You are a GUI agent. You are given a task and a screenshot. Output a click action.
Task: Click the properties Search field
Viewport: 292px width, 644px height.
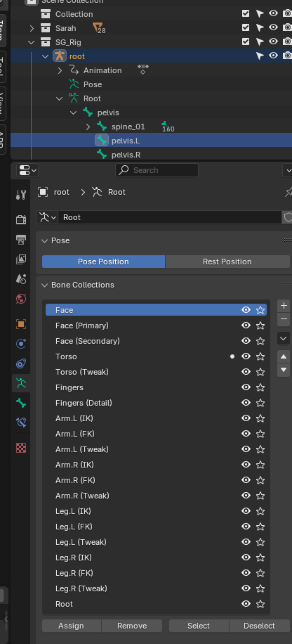point(157,170)
